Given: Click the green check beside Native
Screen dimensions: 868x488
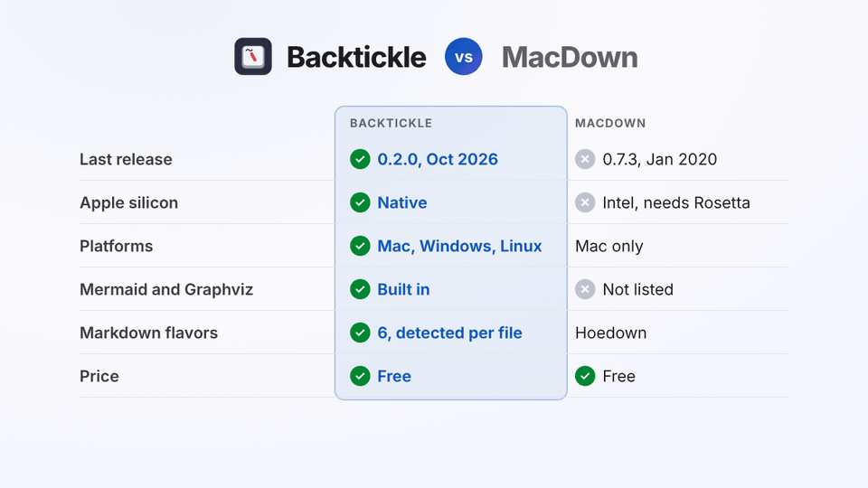Looking at the screenshot, I should pyautogui.click(x=360, y=202).
